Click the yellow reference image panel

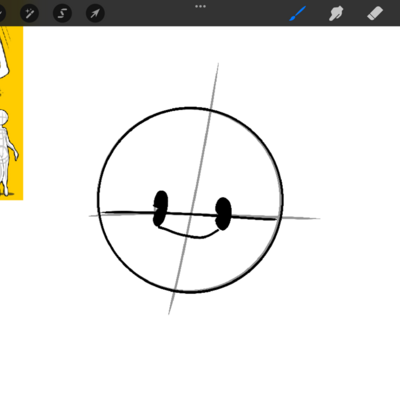[x=11, y=113]
